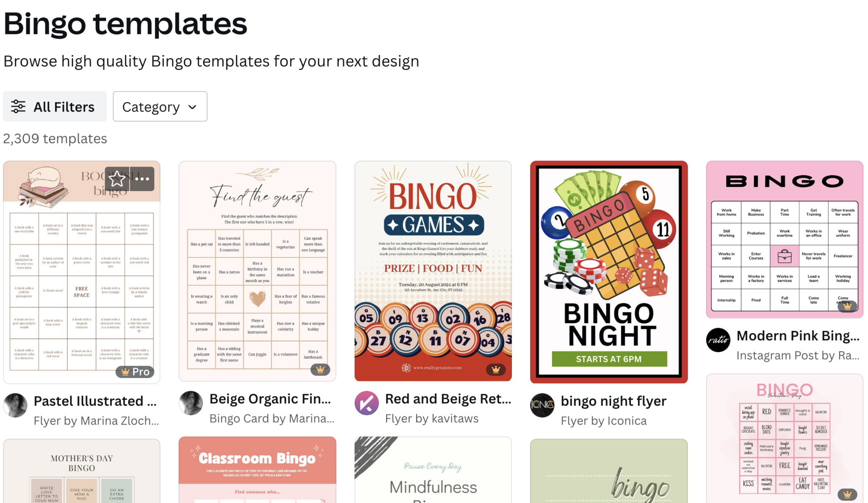This screenshot has height=503, width=868.
Task: Open the All Filters panel
Action: (55, 107)
